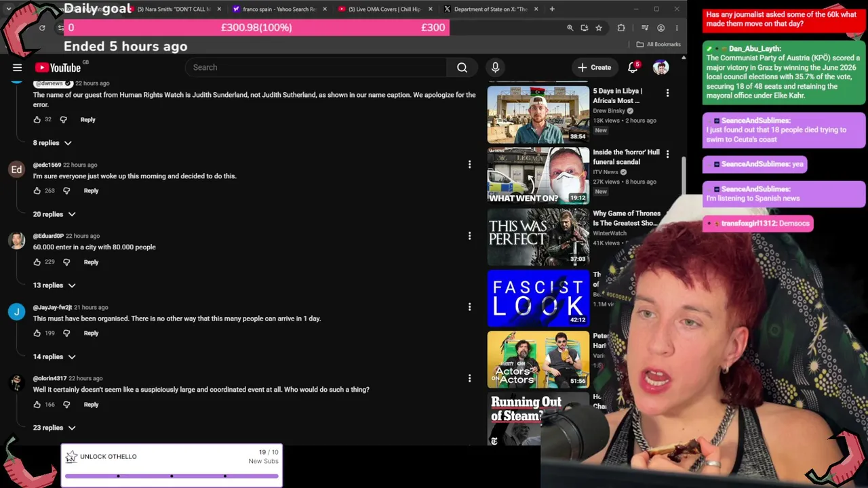
Task: Expand the 13 replies thread
Action: 54,285
